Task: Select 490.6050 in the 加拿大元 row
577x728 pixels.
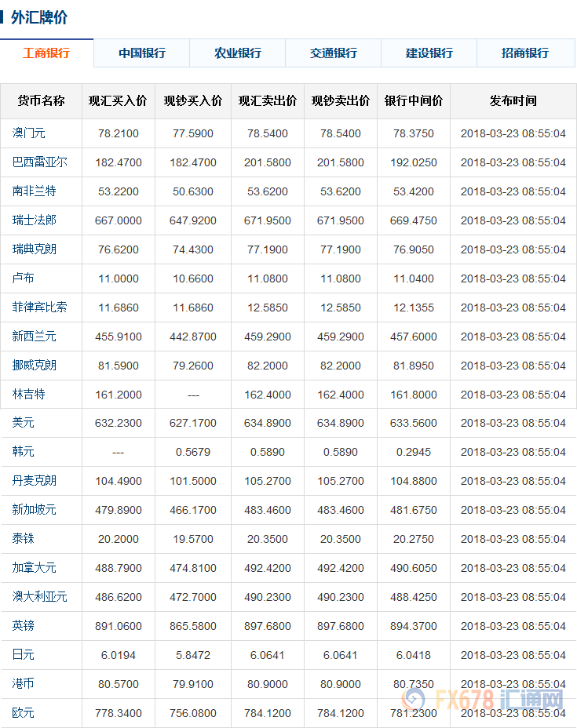Action: (414, 568)
